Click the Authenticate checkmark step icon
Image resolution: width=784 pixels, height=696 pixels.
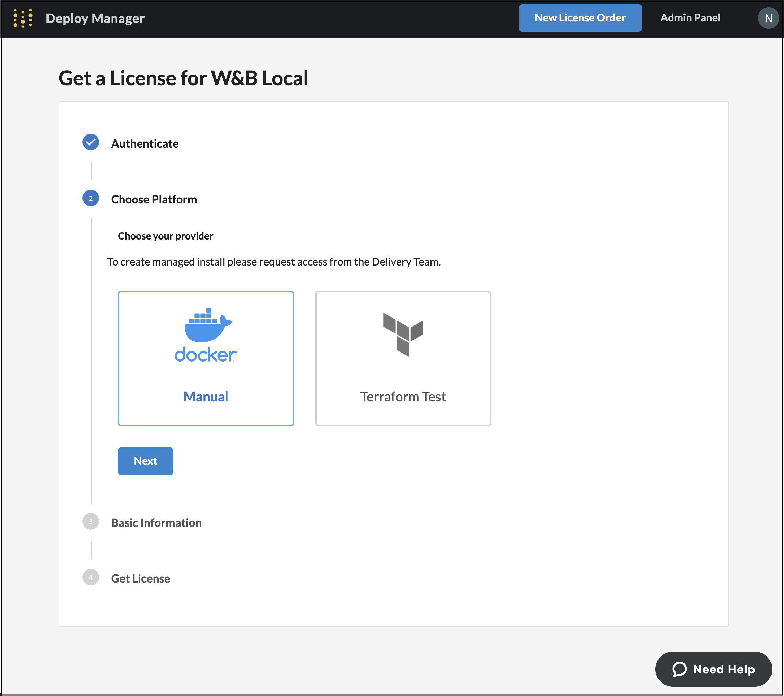click(90, 142)
